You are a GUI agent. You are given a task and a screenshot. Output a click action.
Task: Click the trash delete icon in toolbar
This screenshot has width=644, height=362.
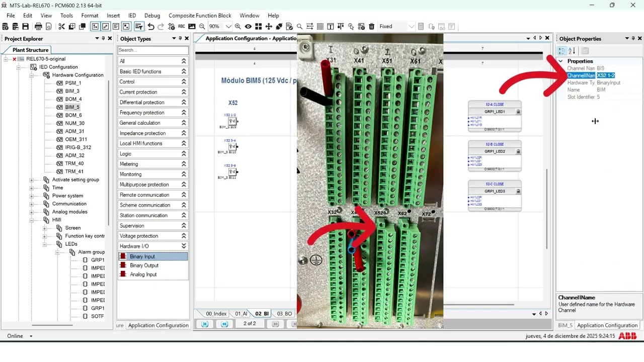pos(371,27)
